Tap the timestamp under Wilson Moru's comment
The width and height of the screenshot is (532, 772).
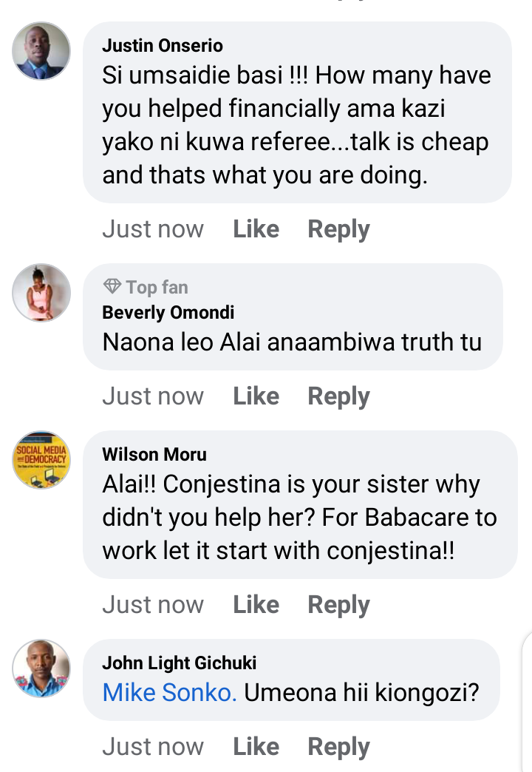point(153,605)
